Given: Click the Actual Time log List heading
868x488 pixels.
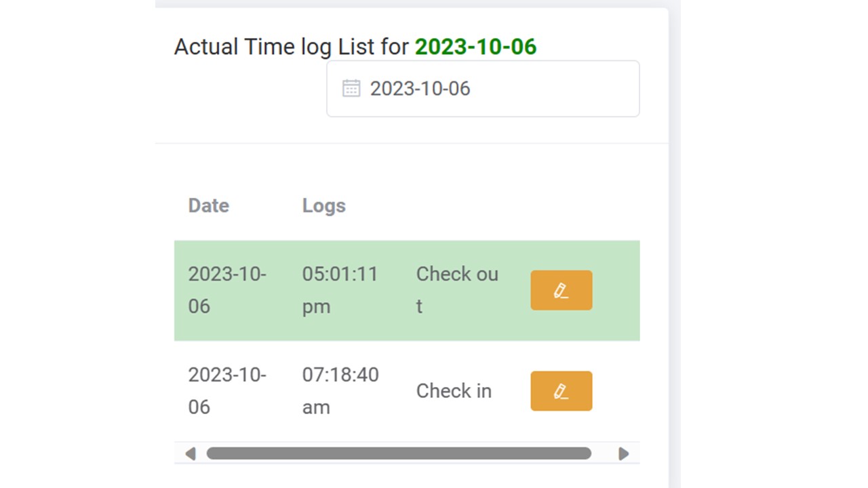Looking at the screenshot, I should (292, 47).
